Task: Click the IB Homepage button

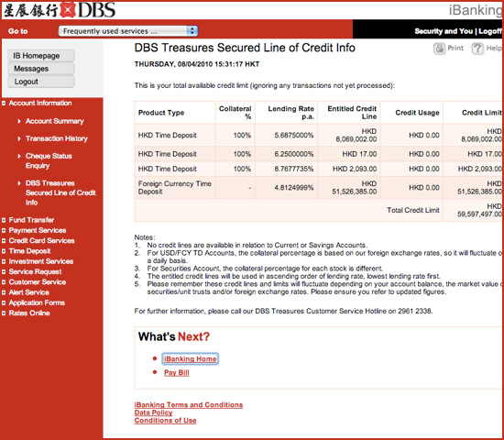Action: click(x=41, y=56)
